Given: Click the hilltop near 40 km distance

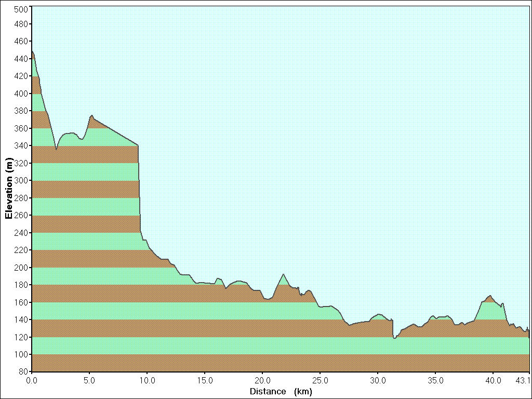Looking at the screenshot, I should [x=489, y=296].
